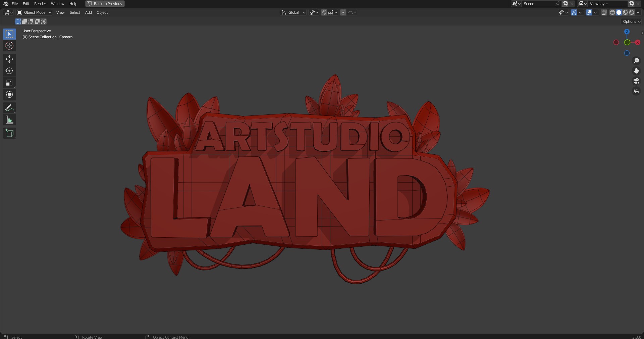
Task: Open the Object Mode dropdown
Action: (x=34, y=12)
